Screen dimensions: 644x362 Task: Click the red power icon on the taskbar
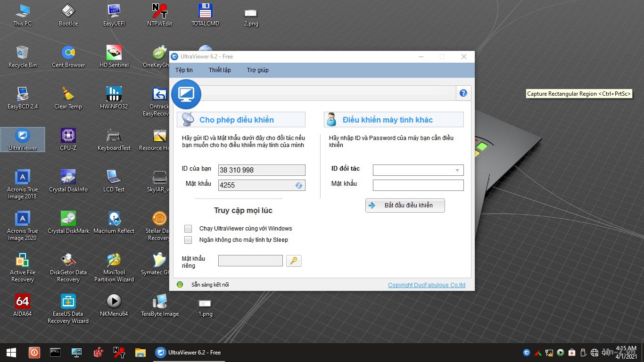click(x=34, y=352)
